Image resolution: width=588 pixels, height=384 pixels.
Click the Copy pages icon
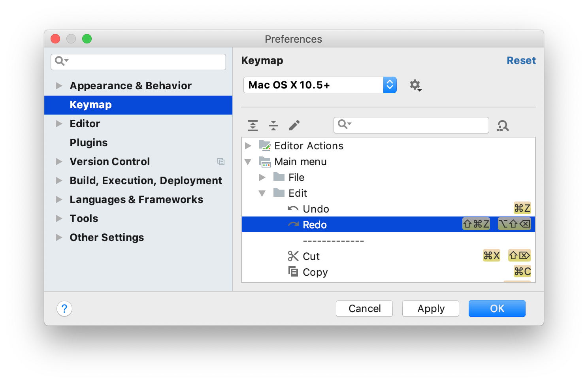[x=293, y=271]
